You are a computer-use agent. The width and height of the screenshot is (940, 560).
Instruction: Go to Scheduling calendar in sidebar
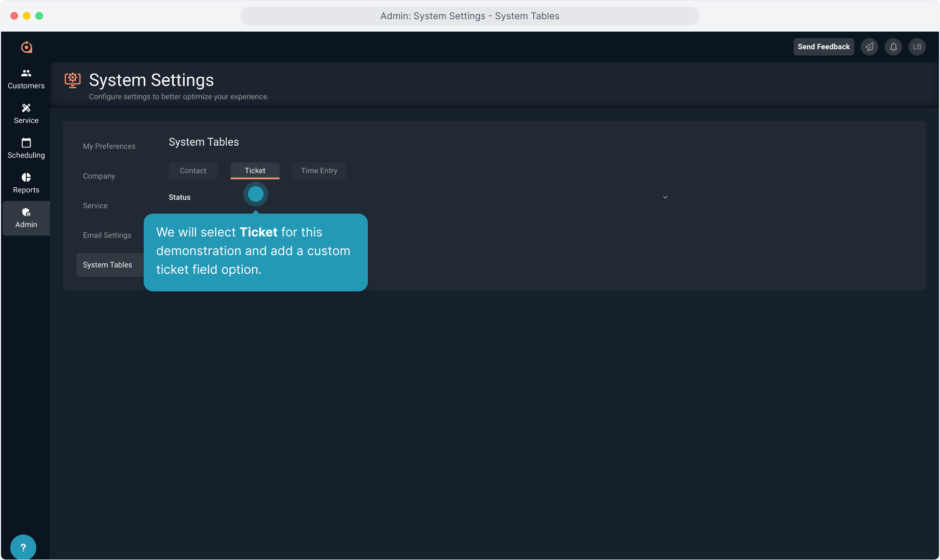coord(26,148)
